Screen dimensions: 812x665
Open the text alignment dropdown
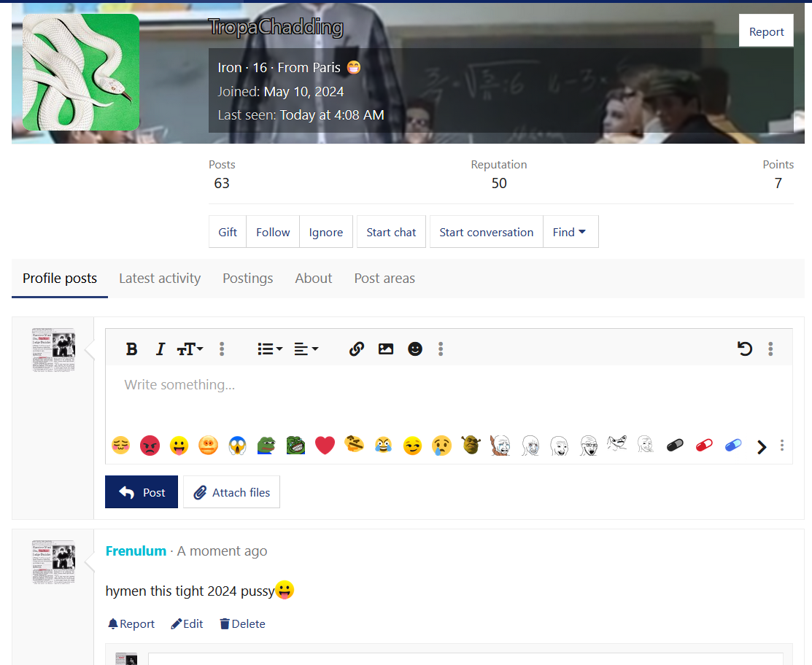(x=306, y=349)
